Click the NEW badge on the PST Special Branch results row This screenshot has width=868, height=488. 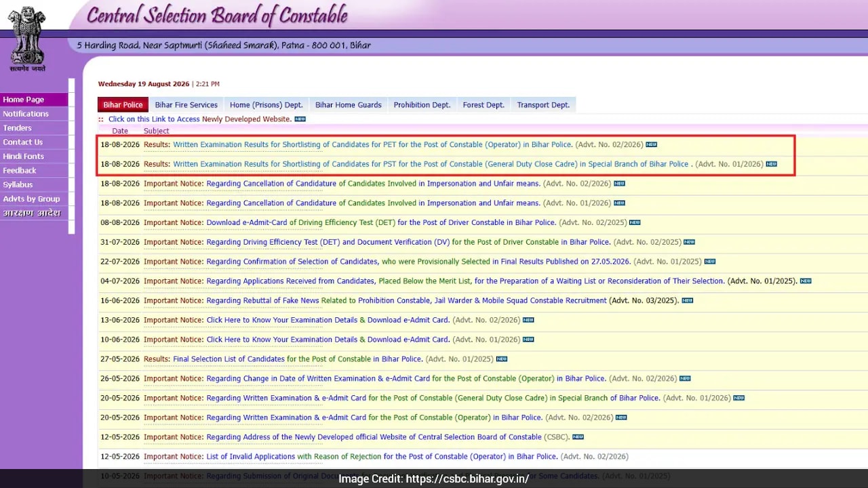tap(771, 164)
